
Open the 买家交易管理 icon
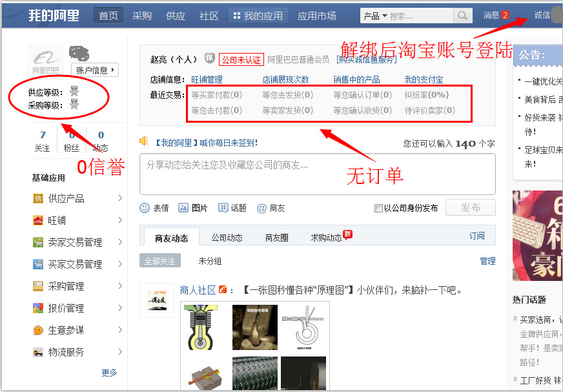[x=38, y=264]
